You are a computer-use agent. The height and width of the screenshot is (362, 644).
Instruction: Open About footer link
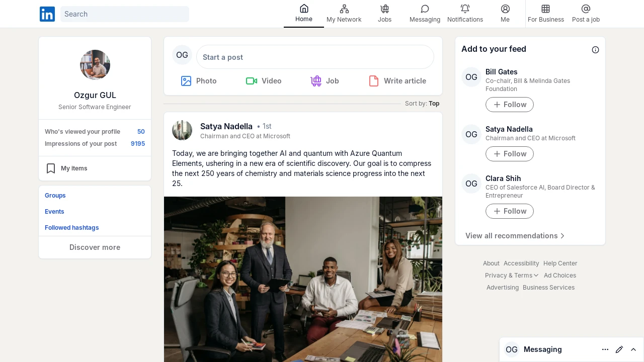(x=491, y=263)
